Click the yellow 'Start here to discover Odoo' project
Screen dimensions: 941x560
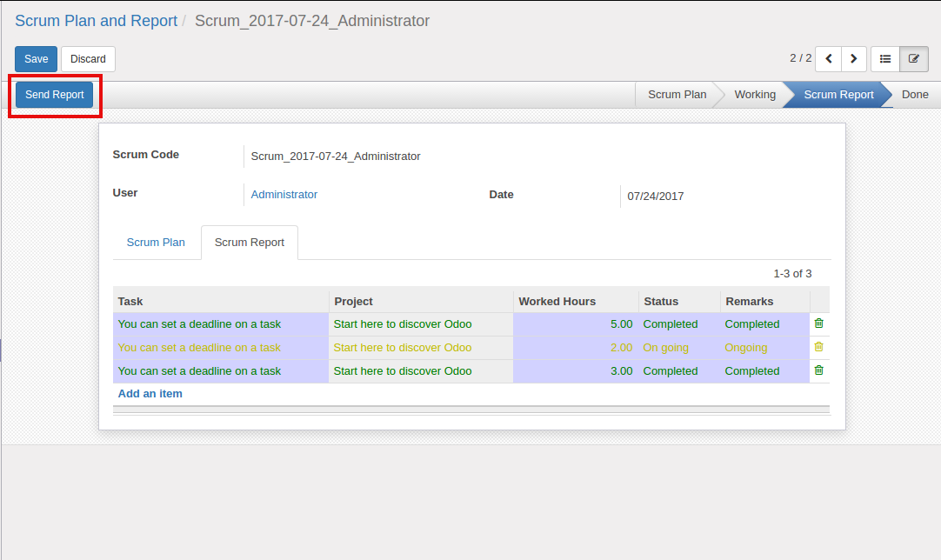[421, 348]
